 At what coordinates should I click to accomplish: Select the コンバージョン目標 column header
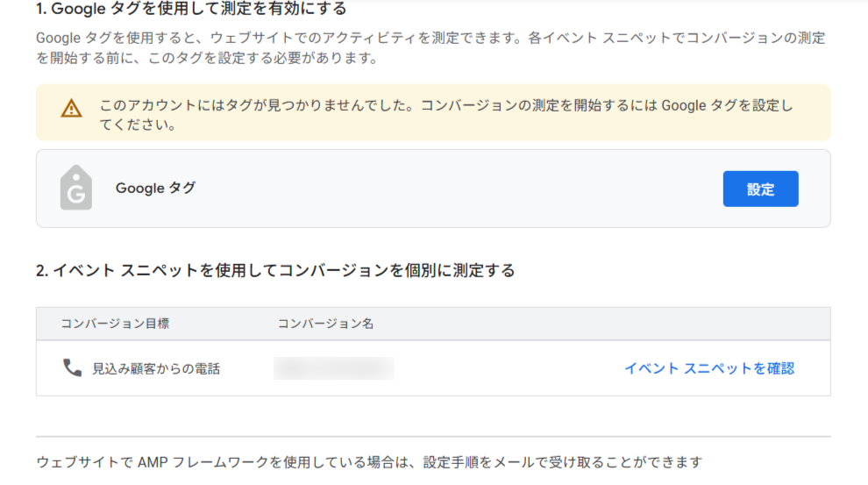(115, 324)
